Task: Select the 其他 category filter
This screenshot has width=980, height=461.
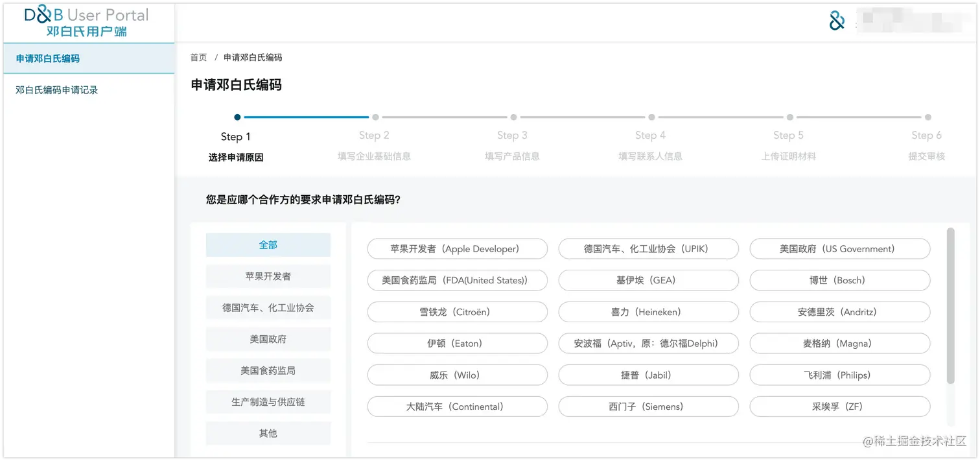Action: point(268,434)
